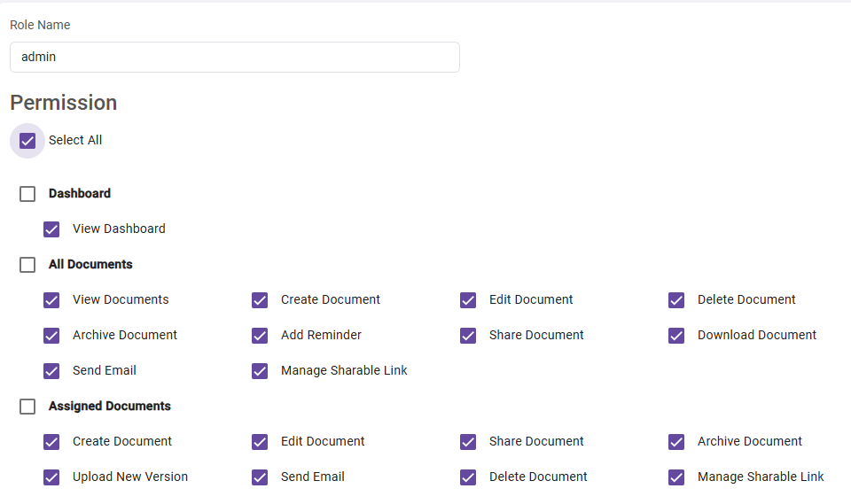Check the Dashboard group checkbox
The image size is (851, 504).
click(x=27, y=194)
